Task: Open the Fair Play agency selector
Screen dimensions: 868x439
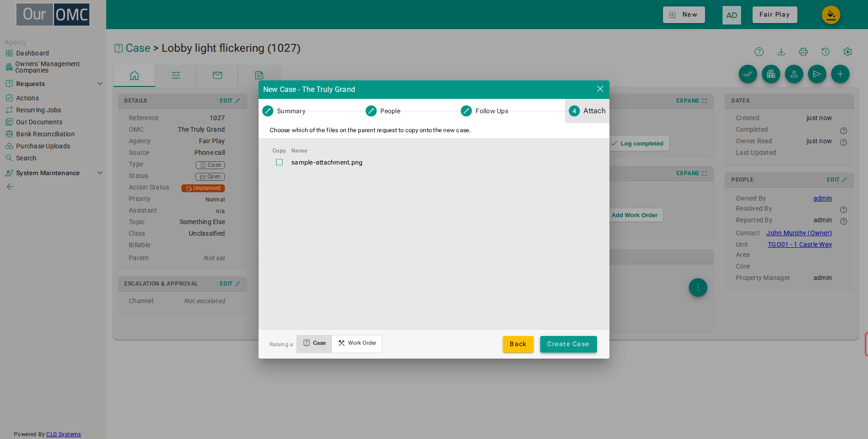Action: pyautogui.click(x=775, y=14)
